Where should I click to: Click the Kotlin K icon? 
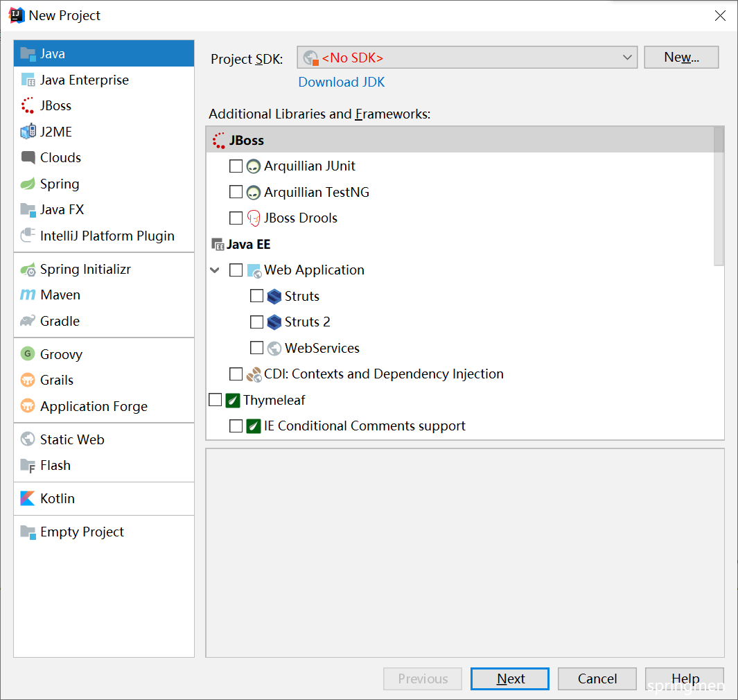point(28,498)
